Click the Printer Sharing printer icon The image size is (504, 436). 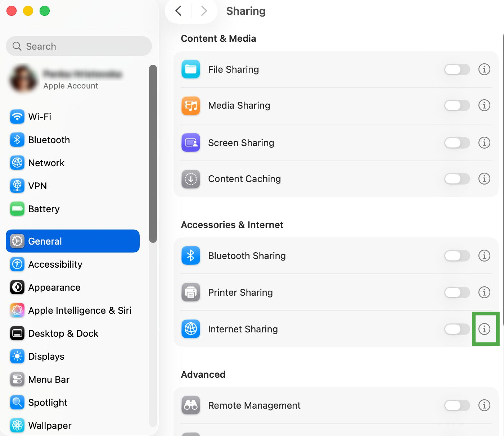[191, 292]
